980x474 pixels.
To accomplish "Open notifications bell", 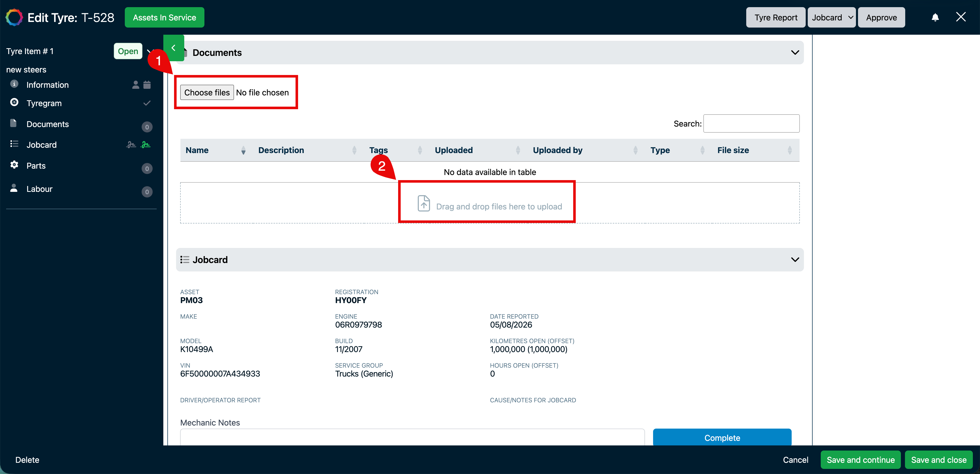I will pyautogui.click(x=935, y=18).
